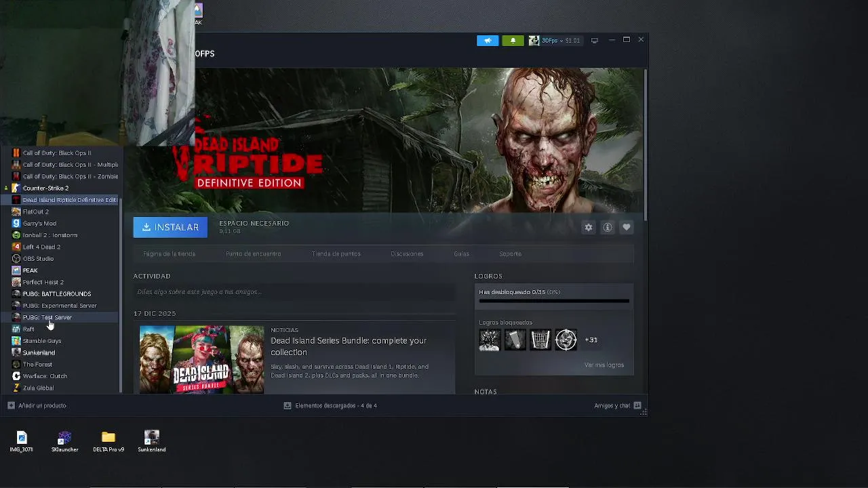The width and height of the screenshot is (868, 488).
Task: Click the third locked achievement basket icon
Action: tap(540, 340)
